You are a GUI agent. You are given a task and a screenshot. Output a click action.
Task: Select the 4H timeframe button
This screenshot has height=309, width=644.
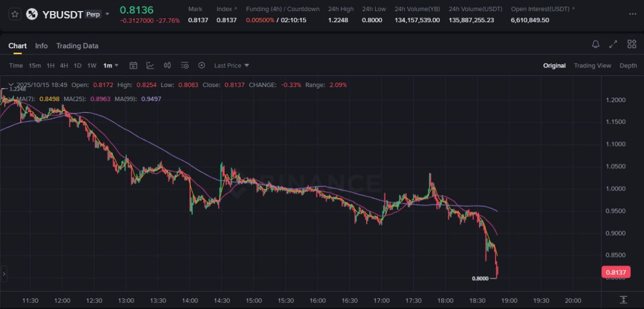(64, 65)
